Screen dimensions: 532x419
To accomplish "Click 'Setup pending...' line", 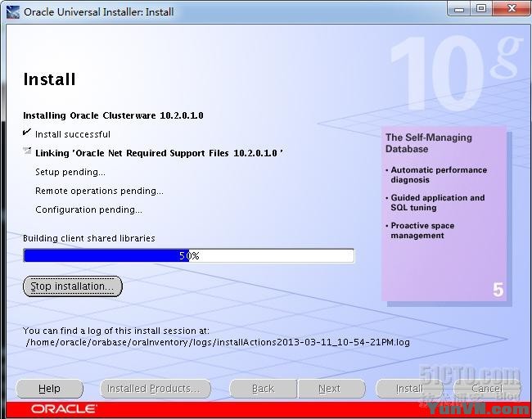I will 70,172.
